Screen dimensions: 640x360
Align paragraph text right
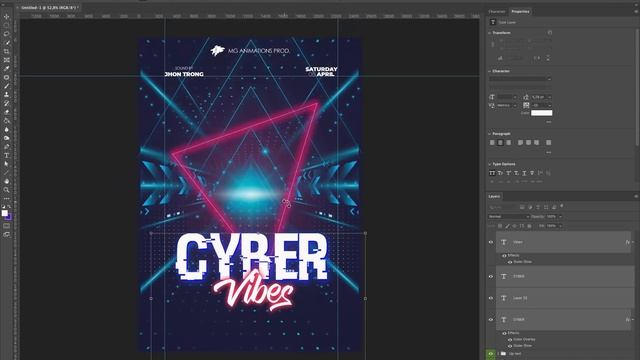coord(509,142)
